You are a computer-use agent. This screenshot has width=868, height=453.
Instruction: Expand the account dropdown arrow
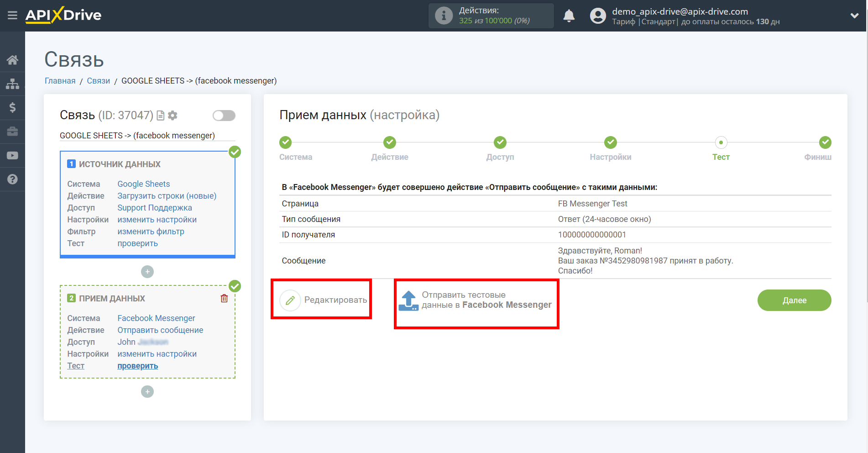(854, 16)
